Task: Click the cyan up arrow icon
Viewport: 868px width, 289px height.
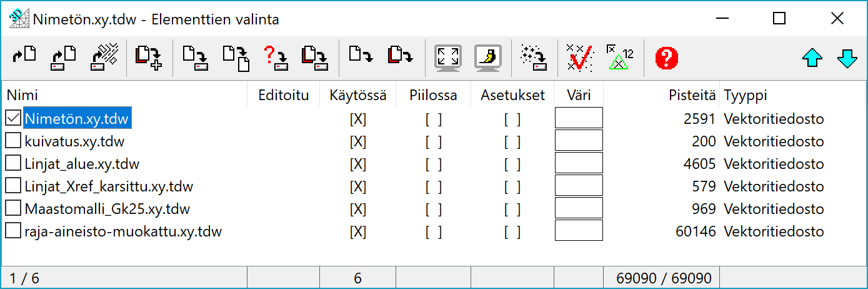Action: click(x=812, y=59)
